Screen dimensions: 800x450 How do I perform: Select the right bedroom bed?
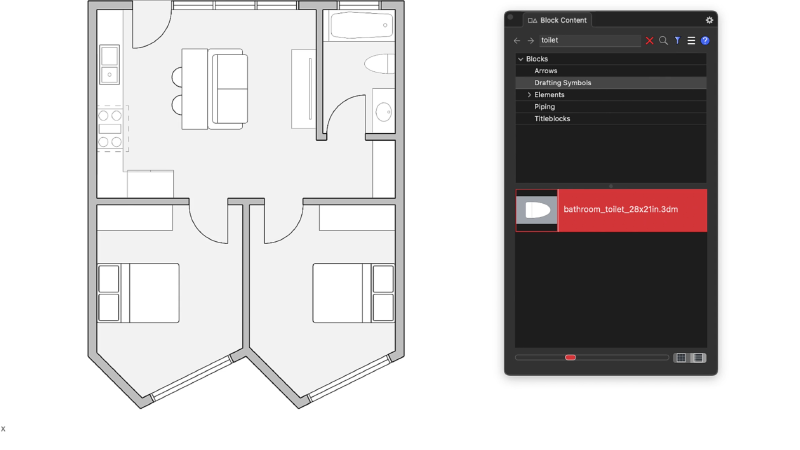[x=354, y=293]
